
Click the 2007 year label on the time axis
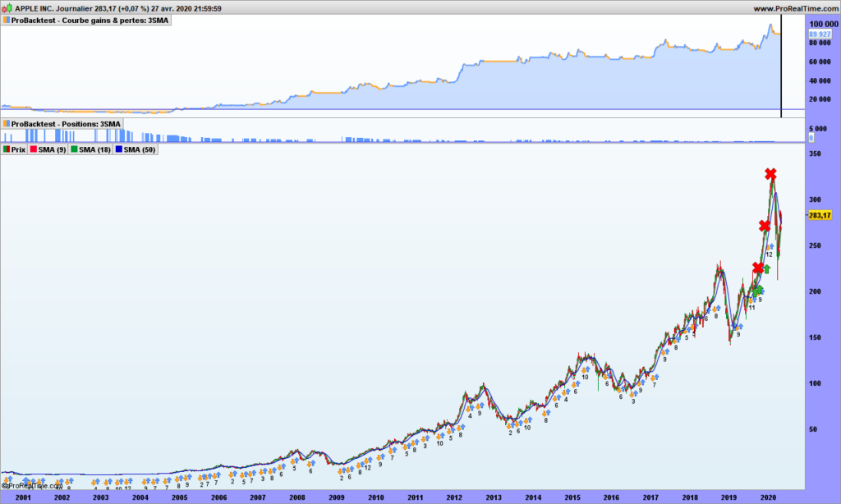pyautogui.click(x=258, y=497)
